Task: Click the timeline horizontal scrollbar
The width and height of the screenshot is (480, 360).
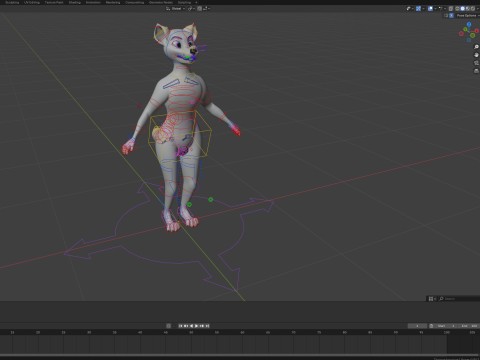Action: coord(239,355)
